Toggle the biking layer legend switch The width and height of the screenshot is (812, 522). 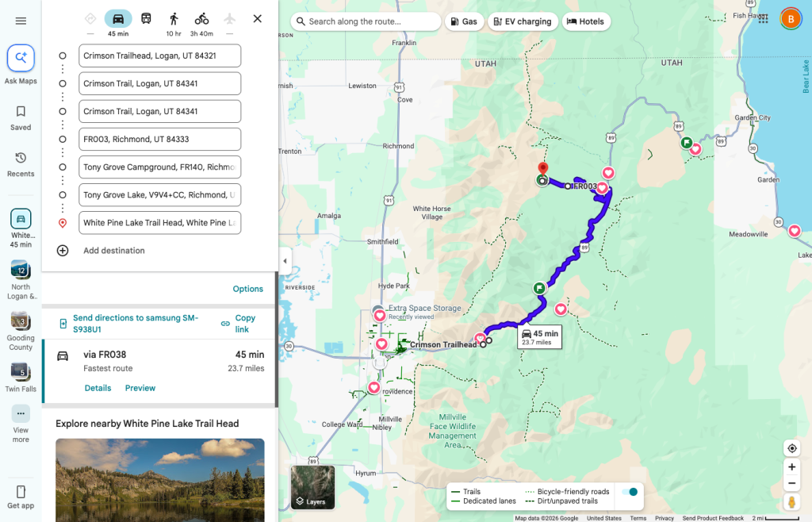(x=630, y=492)
